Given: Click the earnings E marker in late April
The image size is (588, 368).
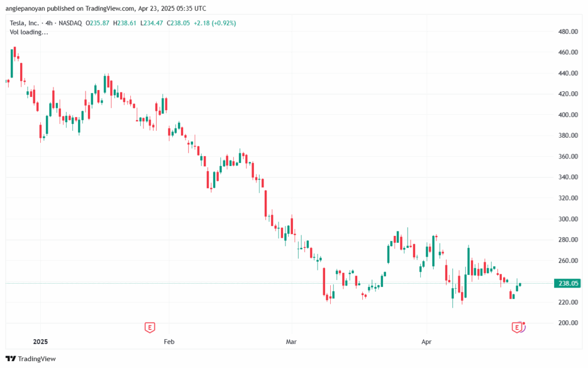Looking at the screenshot, I should pyautogui.click(x=516, y=327).
